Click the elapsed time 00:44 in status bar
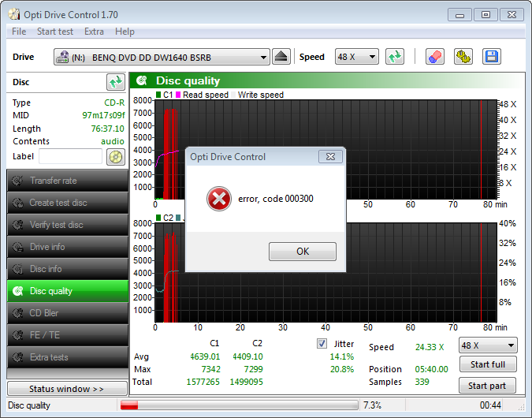The height and width of the screenshot is (418, 532). [490, 405]
